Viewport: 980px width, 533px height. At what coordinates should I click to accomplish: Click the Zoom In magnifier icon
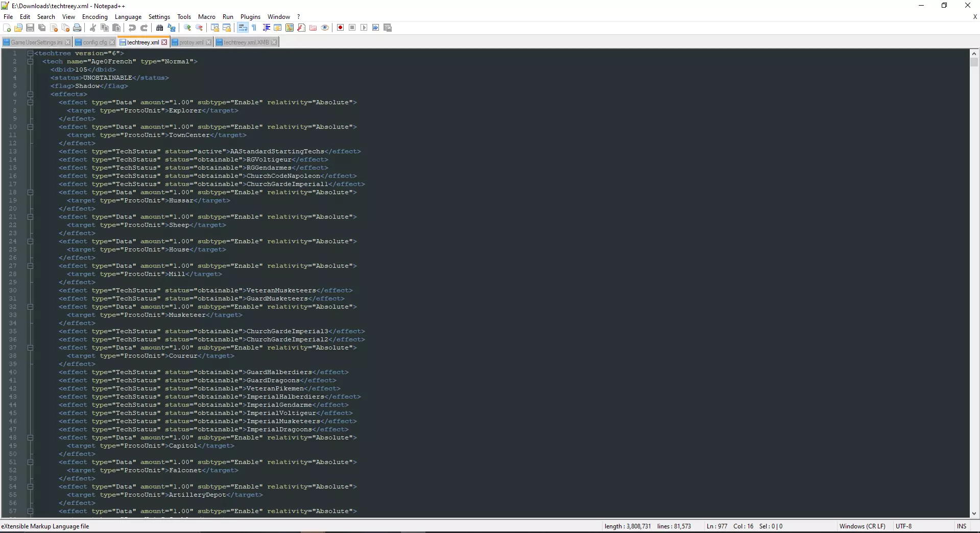tap(187, 28)
